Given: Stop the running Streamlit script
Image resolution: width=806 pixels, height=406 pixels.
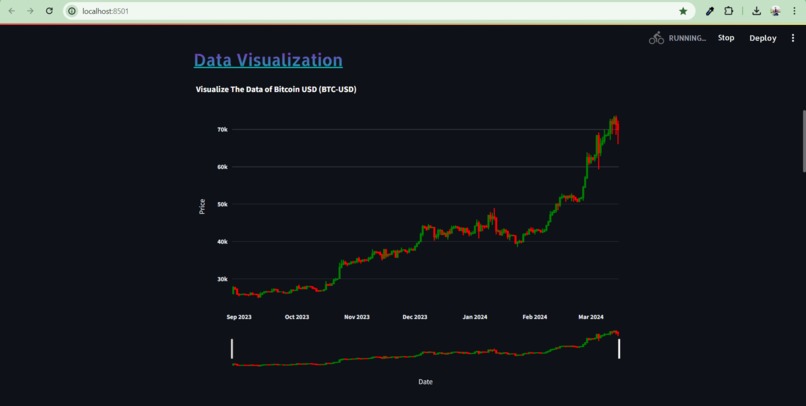Looking at the screenshot, I should pos(726,38).
